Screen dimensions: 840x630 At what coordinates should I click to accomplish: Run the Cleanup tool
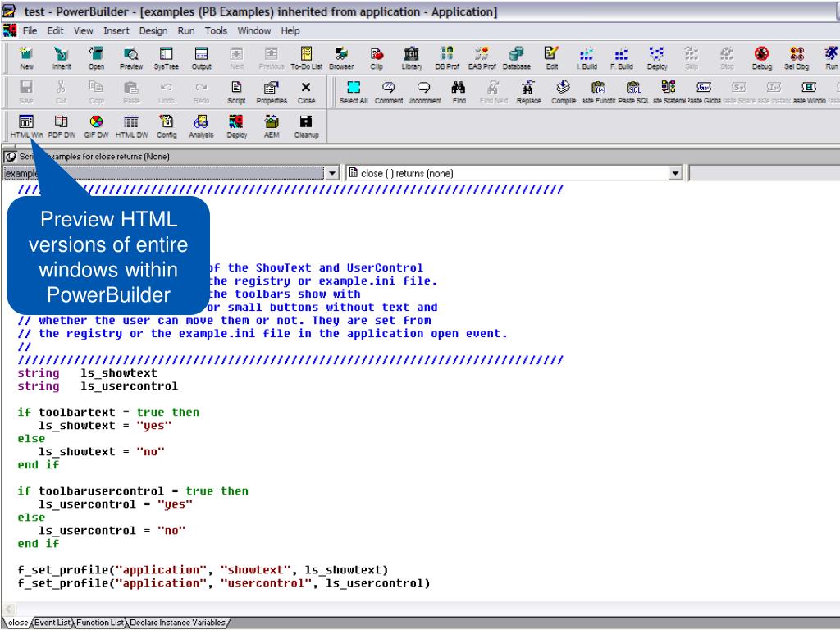[x=306, y=126]
